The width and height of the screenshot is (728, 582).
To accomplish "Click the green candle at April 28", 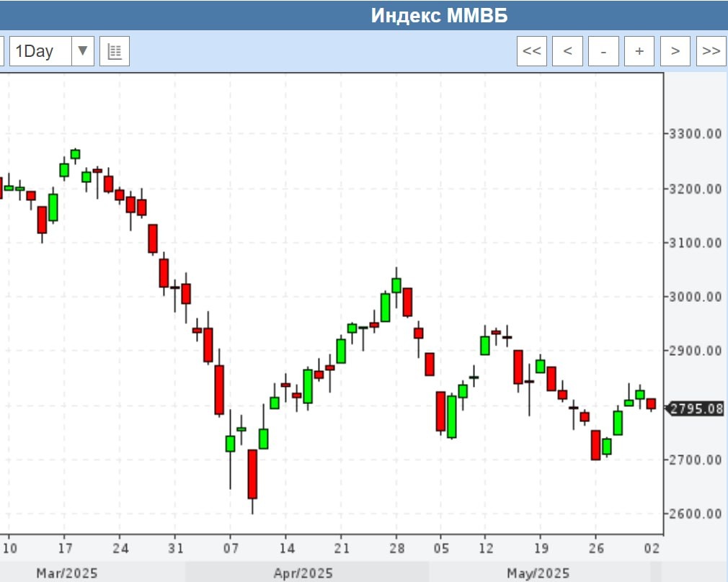I will (396, 285).
